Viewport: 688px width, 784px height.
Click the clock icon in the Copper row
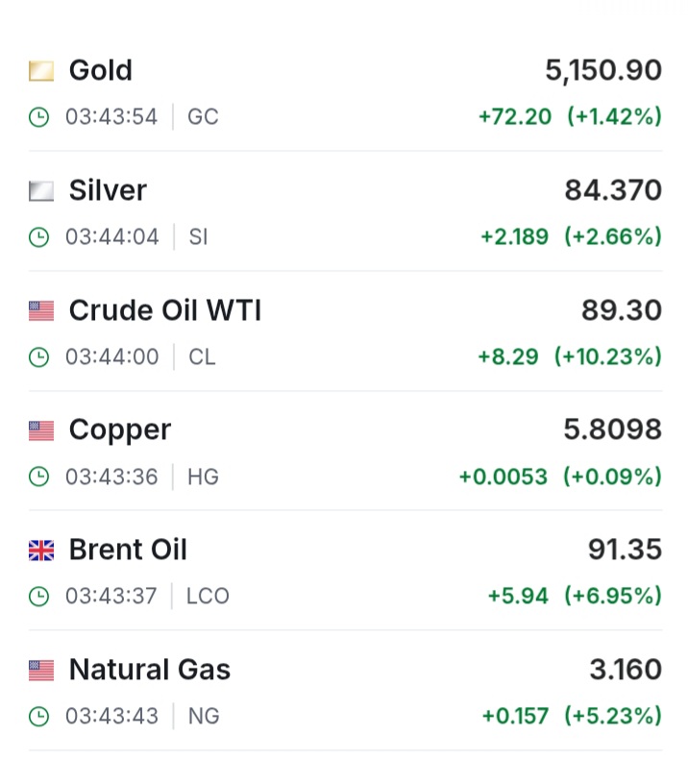tap(38, 477)
